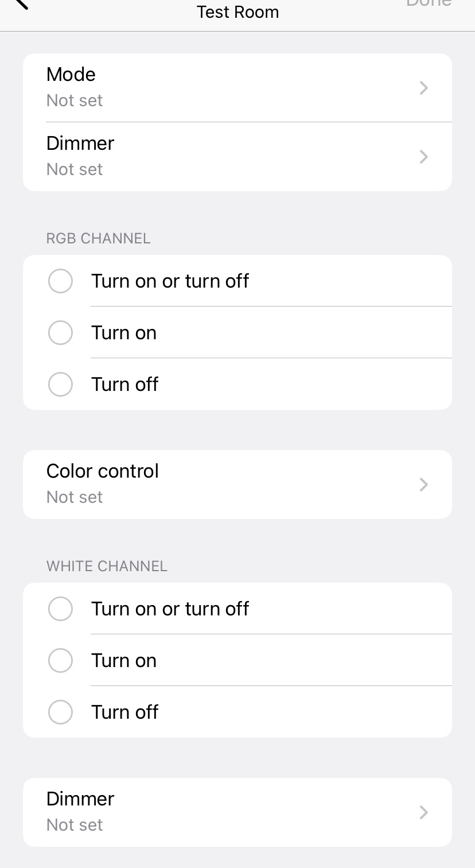Select White channel Turn on radio
Image resolution: width=475 pixels, height=868 pixels.
[60, 661]
